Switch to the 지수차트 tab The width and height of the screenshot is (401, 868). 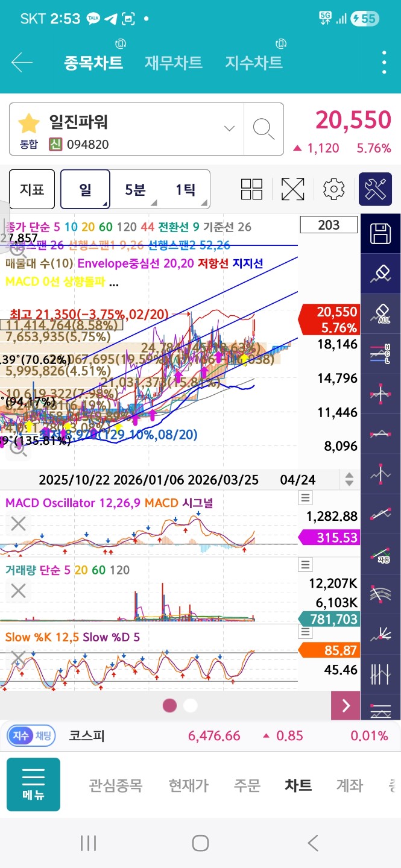click(x=254, y=62)
